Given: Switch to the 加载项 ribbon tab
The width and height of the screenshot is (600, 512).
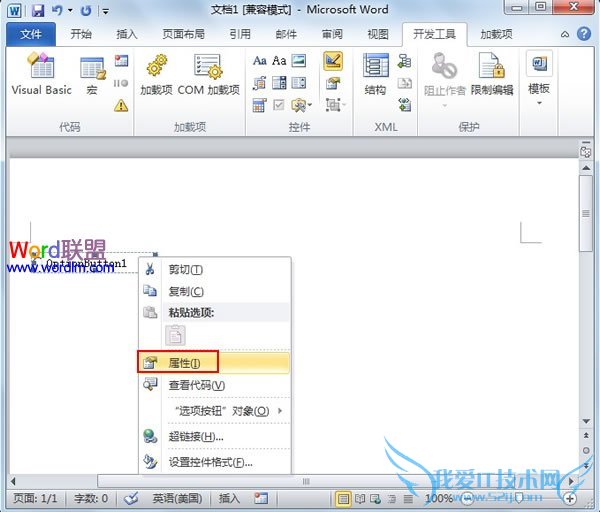Looking at the screenshot, I should (496, 34).
